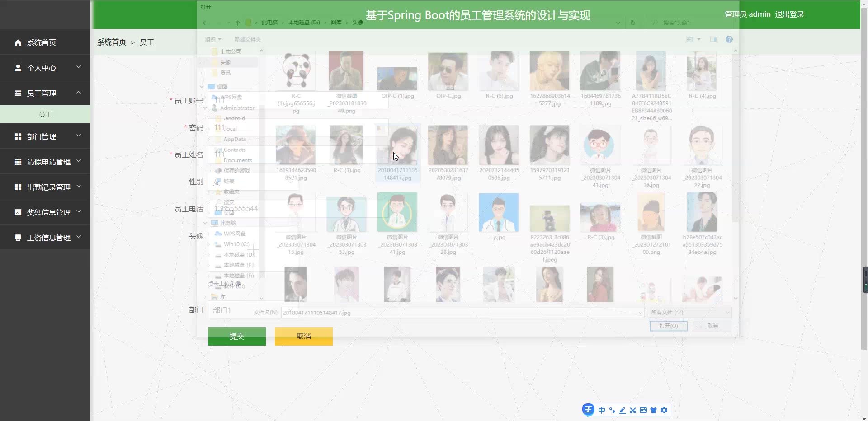Click the green 提交 button

(x=237, y=337)
